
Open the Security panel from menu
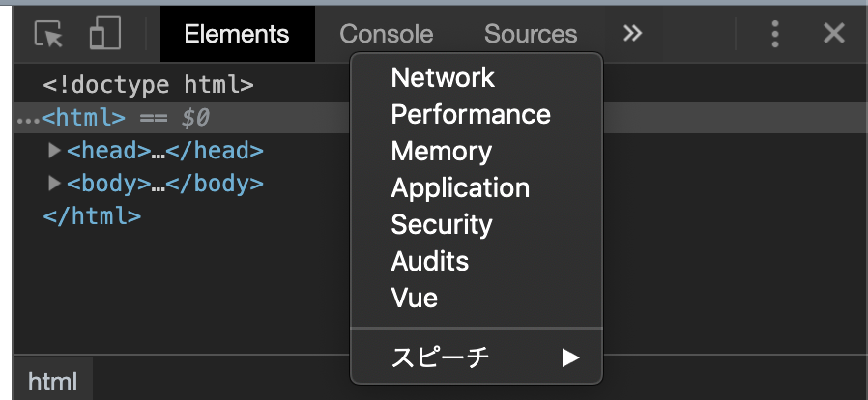pyautogui.click(x=442, y=225)
